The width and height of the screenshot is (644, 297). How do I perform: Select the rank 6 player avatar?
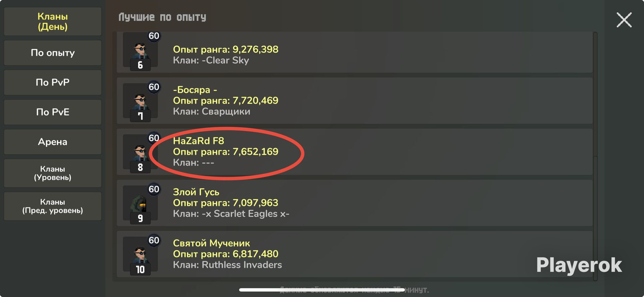(140, 51)
